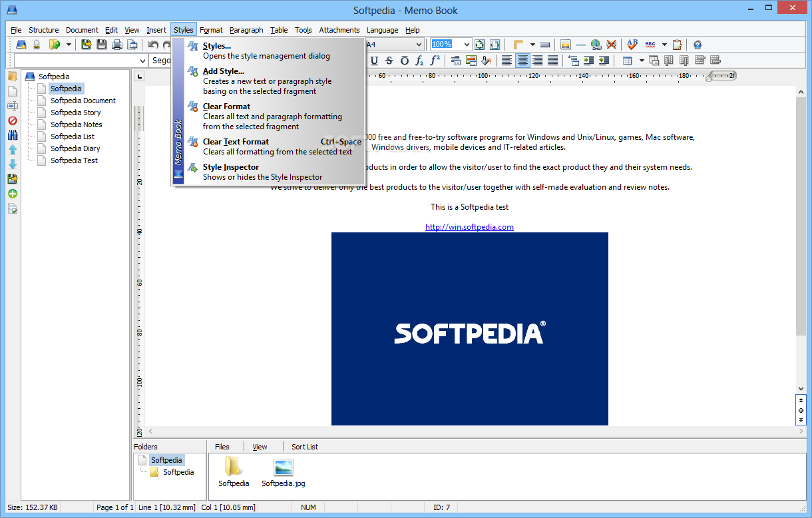
Task: Click the next page double arrow below scrollbar
Action: (801, 420)
